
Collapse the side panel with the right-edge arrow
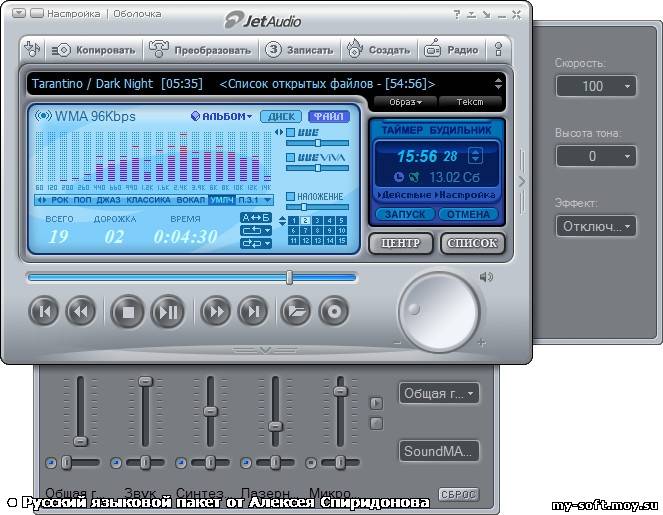click(522, 181)
